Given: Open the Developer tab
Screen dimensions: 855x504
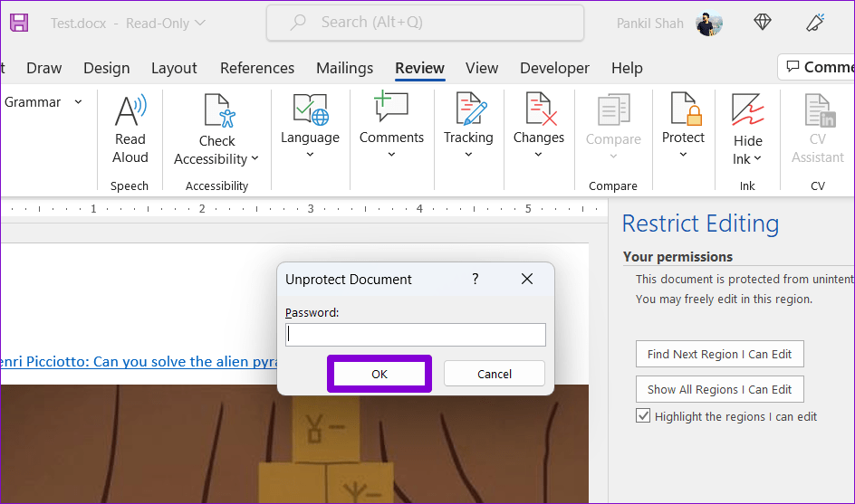Looking at the screenshot, I should (x=555, y=68).
